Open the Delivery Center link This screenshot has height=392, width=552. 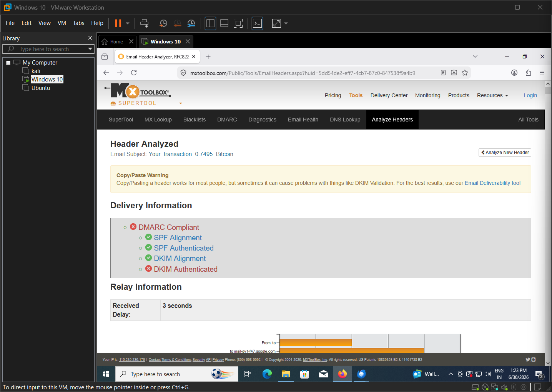tap(389, 95)
